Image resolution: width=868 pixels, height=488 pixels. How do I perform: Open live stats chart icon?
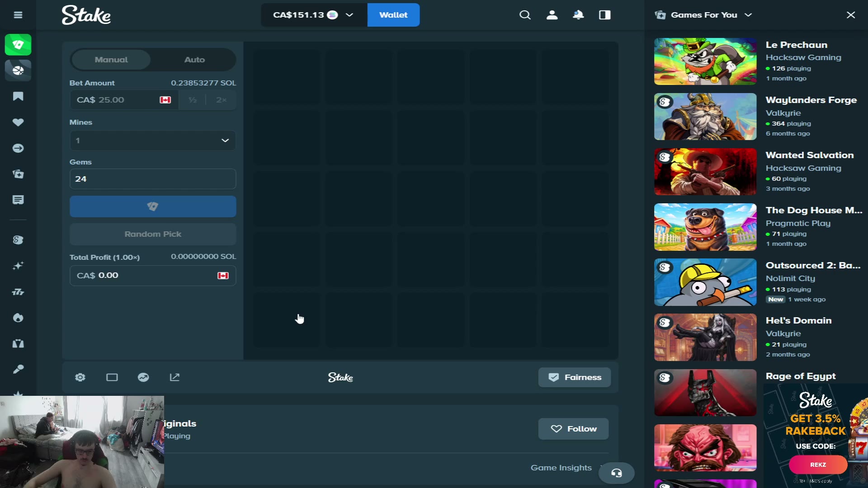point(143,377)
